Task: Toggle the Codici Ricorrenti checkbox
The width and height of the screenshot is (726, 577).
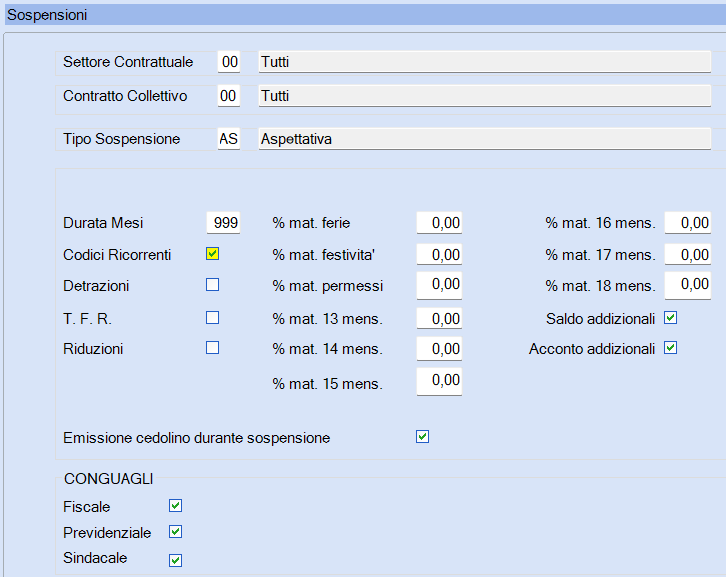Action: coord(213,254)
